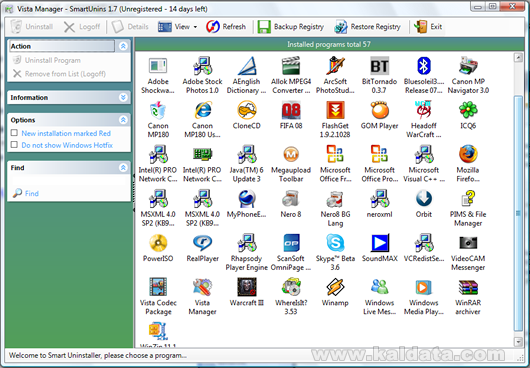
Task: Select Java(TM) 6 Update 3 icon
Action: pos(247,154)
